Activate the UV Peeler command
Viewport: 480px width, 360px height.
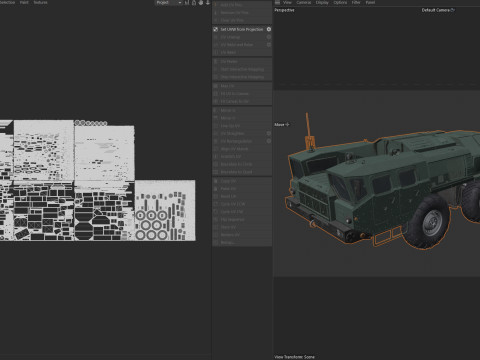(242, 62)
